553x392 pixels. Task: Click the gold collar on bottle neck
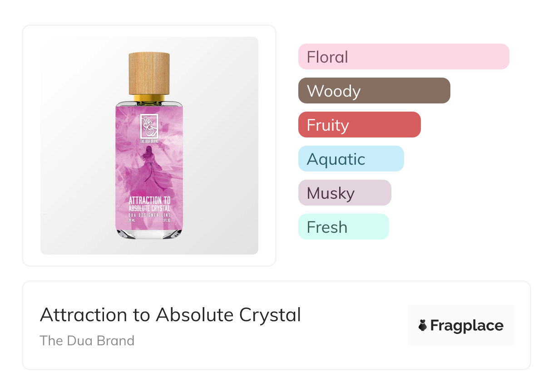(x=149, y=97)
